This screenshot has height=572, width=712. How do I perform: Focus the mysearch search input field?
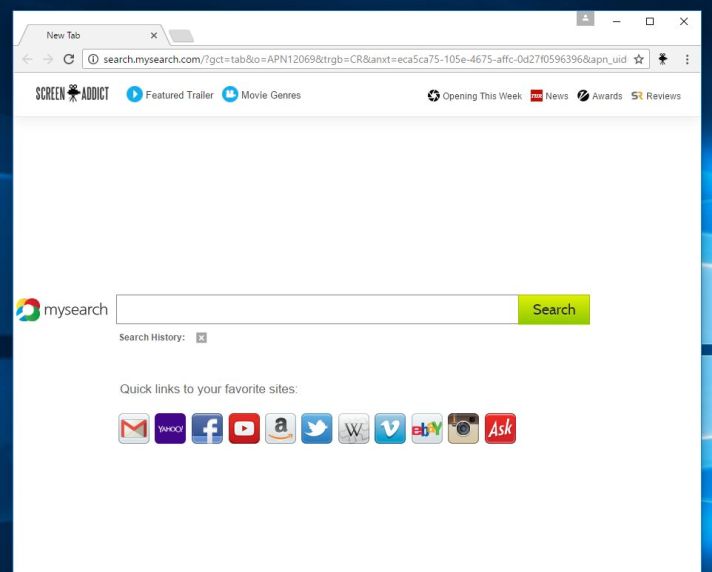(317, 310)
